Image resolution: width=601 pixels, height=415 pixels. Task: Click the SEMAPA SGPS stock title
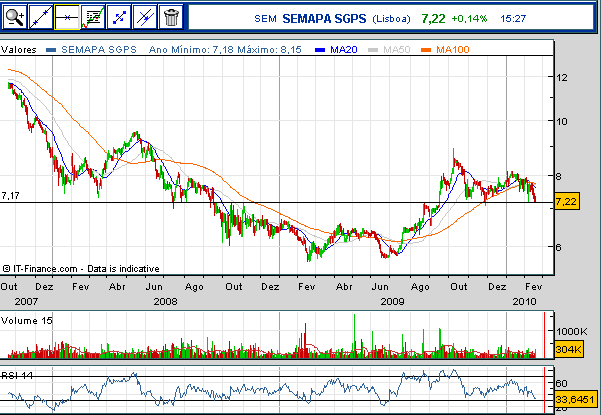[x=324, y=18]
